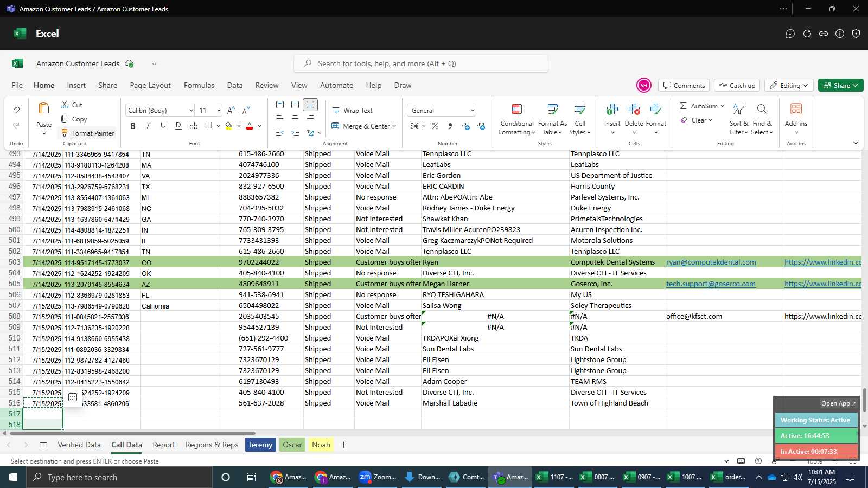Viewport: 868px width, 488px height.
Task: Add a new sheet with plus icon
Action: [343, 445]
